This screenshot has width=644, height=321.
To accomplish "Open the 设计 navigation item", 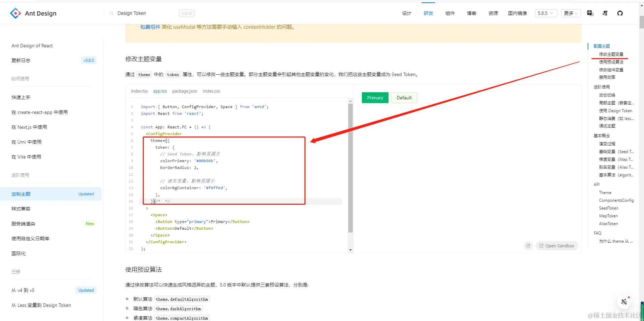I will click(x=407, y=13).
